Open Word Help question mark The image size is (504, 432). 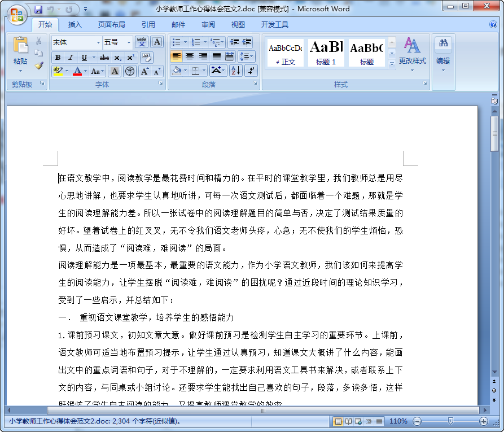tap(493, 24)
